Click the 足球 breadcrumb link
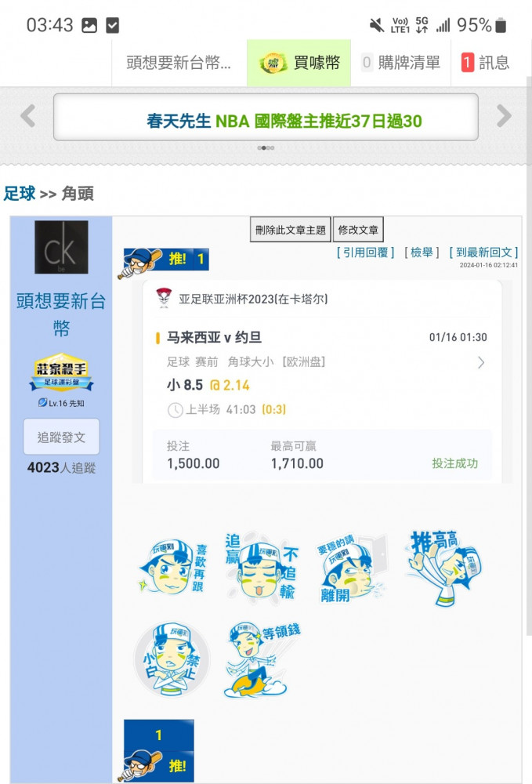Viewport: 532px width, 784px height. click(20, 194)
